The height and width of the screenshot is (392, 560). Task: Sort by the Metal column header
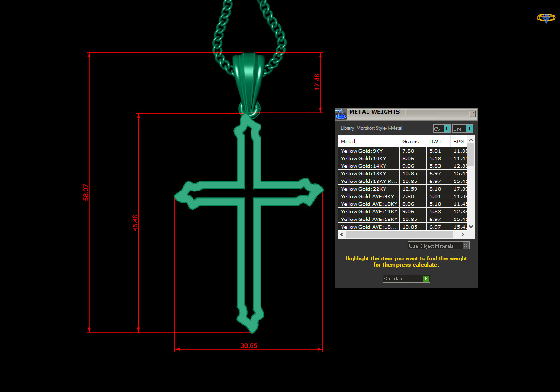pyautogui.click(x=368, y=142)
